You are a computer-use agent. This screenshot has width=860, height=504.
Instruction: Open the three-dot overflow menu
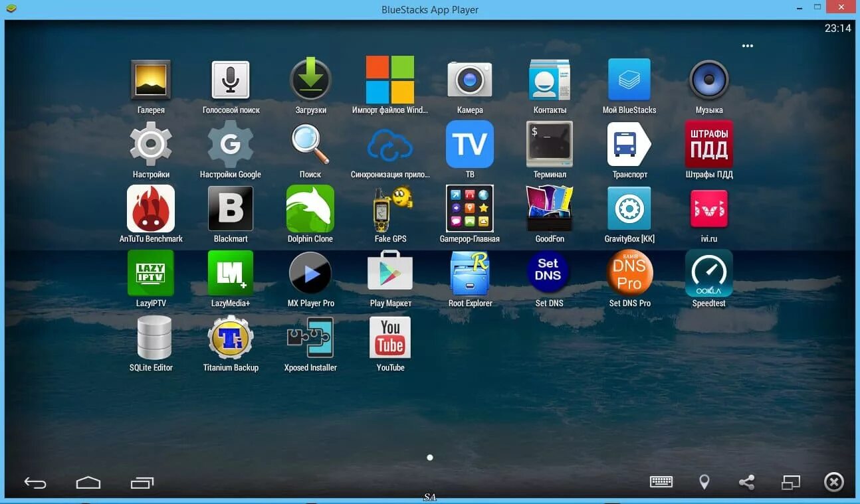[x=748, y=46]
